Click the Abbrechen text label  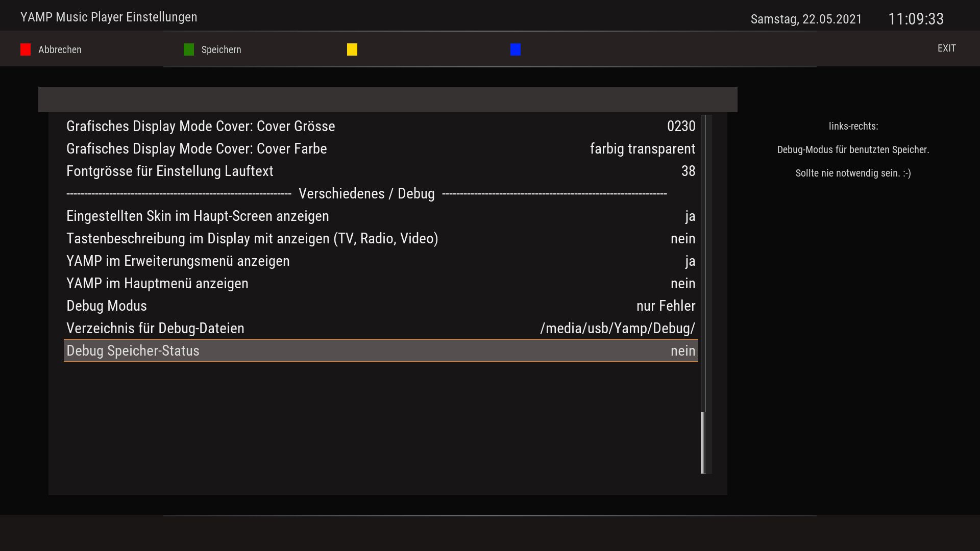pos(60,50)
